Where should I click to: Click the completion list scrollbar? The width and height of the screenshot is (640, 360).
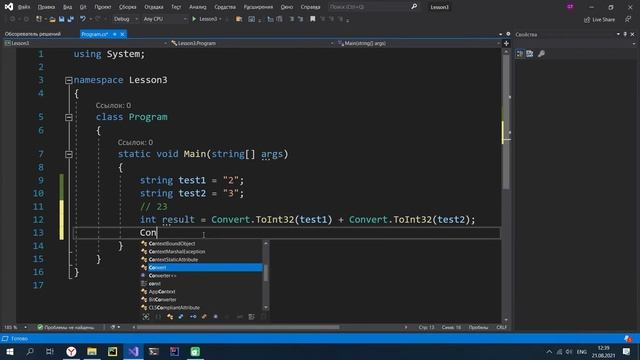tap(266, 273)
